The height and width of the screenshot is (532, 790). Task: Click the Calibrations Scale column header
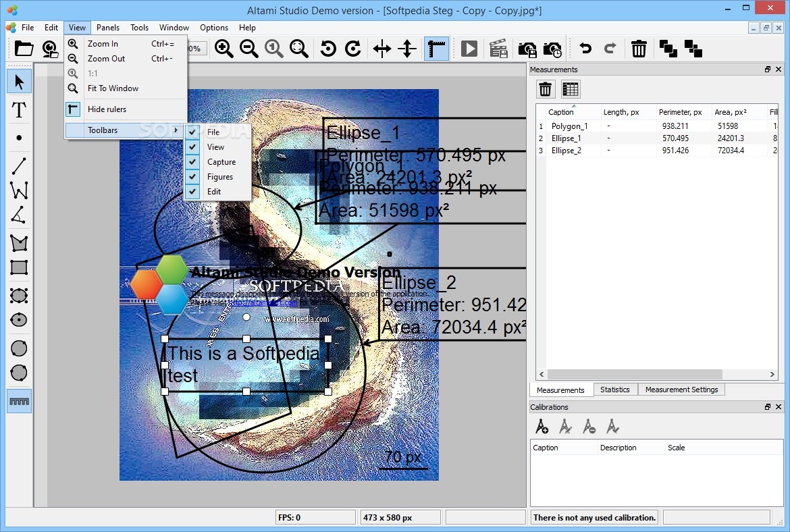point(676,448)
